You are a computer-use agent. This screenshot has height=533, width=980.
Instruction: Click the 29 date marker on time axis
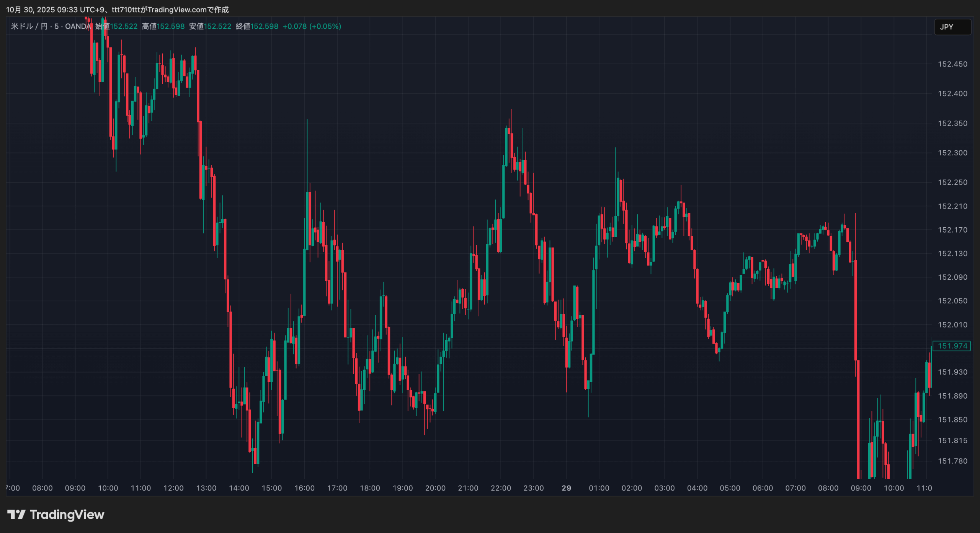[566, 488]
